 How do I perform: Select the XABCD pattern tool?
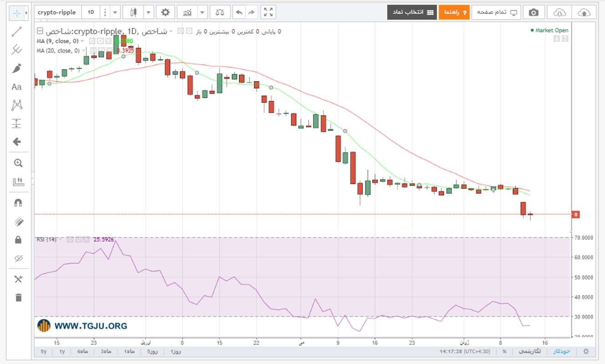pos(17,105)
